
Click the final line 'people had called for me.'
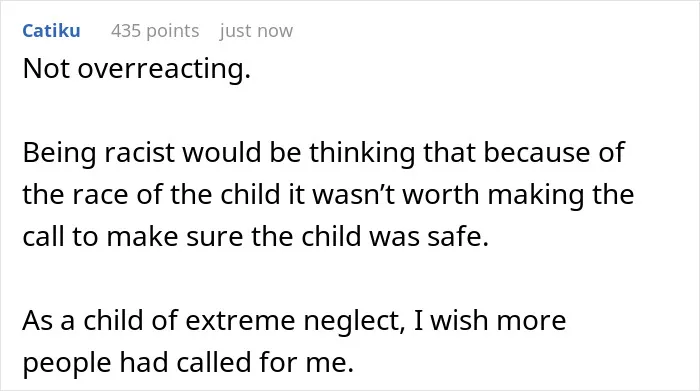[188, 362]
